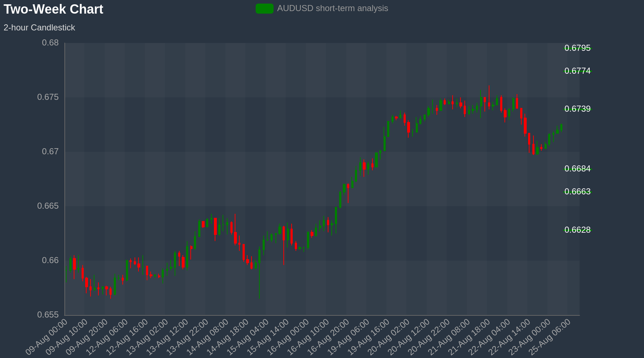The image size is (644, 358).
Task: Click the 23-Aug 00:00 x-axis label
Action: [530, 337]
